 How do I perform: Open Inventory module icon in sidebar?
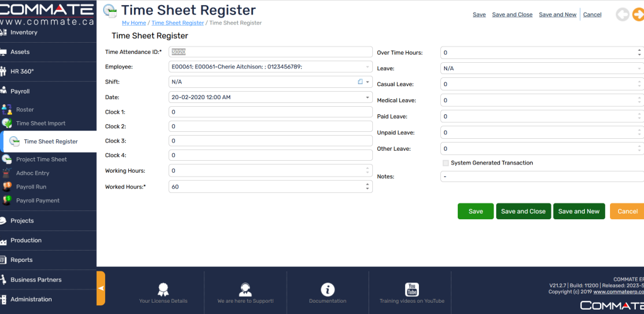[3, 33]
